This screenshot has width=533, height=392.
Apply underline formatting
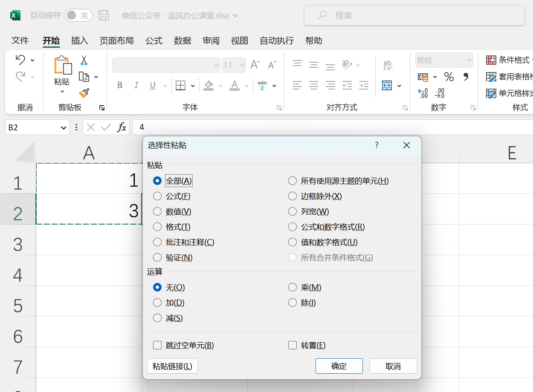[152, 85]
